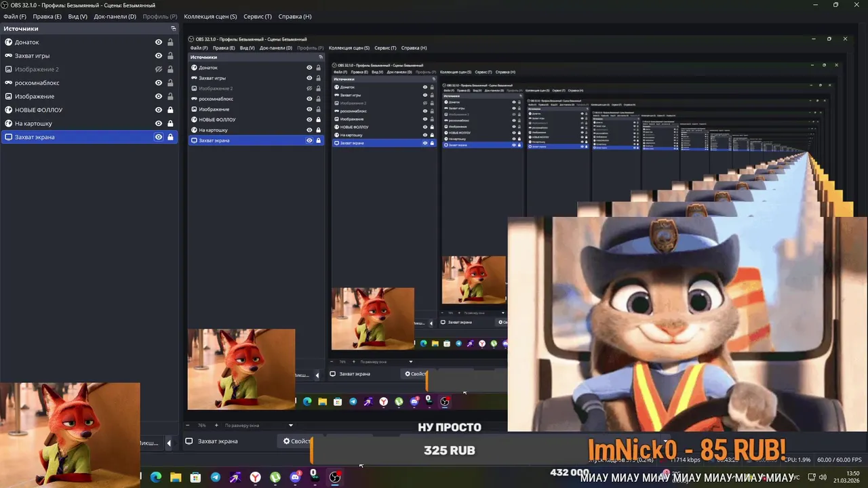Open the По размеру окна scaling dropdown

click(x=259, y=425)
